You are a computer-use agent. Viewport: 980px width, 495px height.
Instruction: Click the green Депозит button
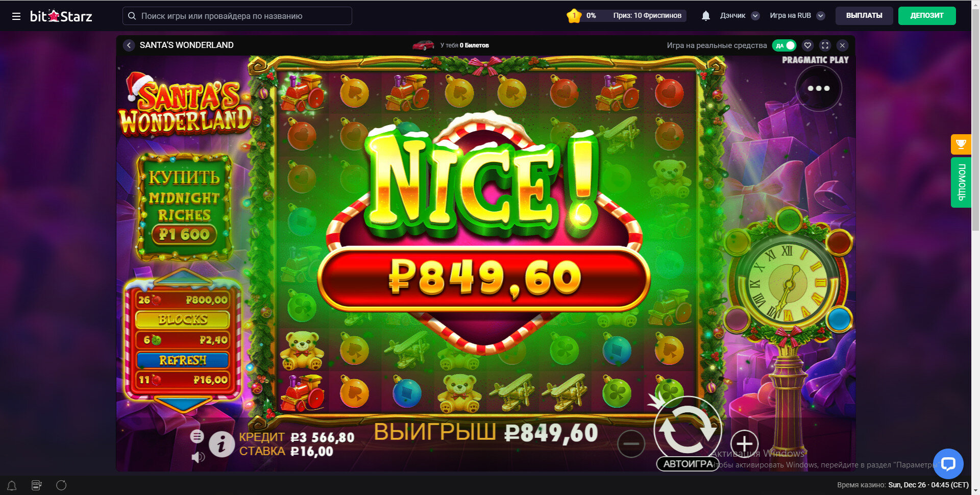(x=926, y=16)
